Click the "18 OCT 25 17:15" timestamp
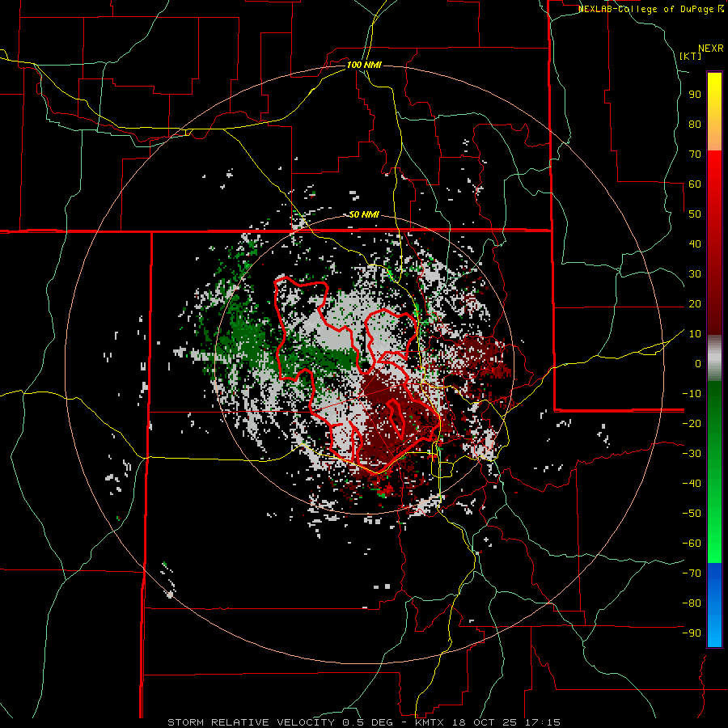 505,722
